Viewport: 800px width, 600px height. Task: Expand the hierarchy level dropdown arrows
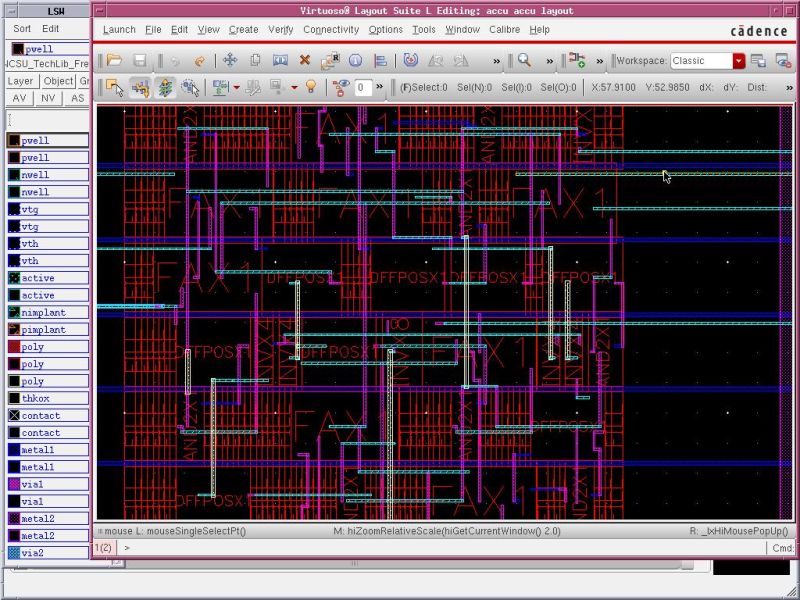point(377,90)
